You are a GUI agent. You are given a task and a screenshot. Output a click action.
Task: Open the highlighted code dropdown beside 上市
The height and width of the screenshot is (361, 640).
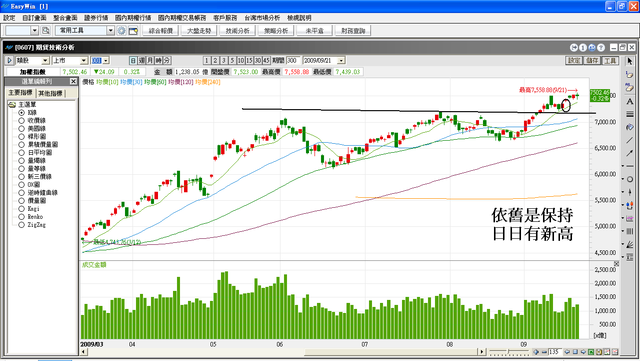point(106,60)
